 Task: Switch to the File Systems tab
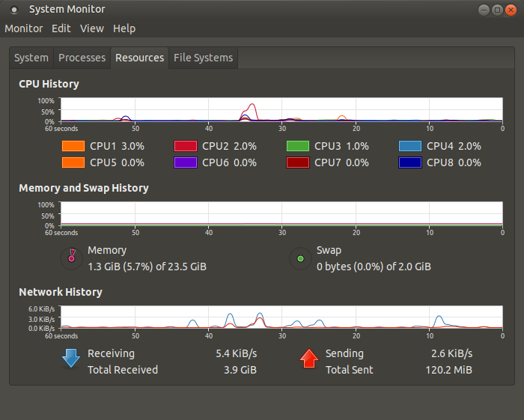203,58
